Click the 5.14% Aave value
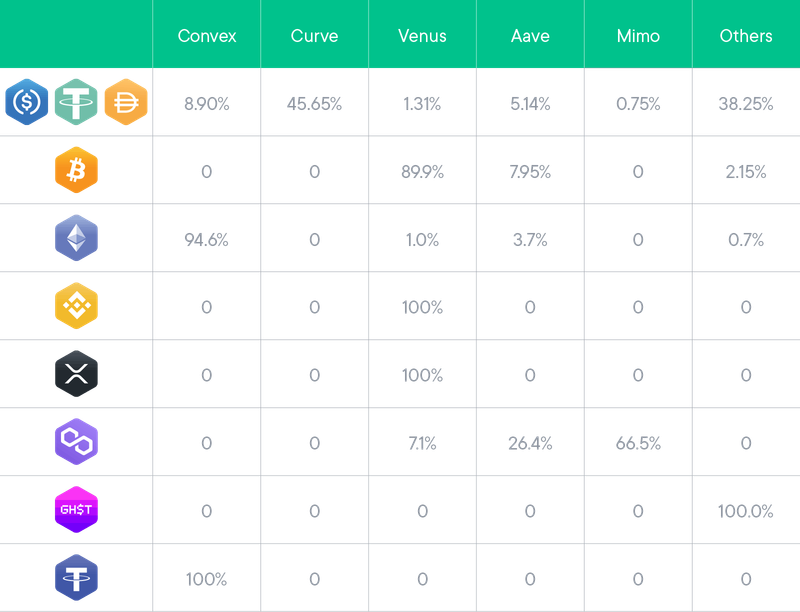Viewport: 800px width, 612px height. pos(530,104)
